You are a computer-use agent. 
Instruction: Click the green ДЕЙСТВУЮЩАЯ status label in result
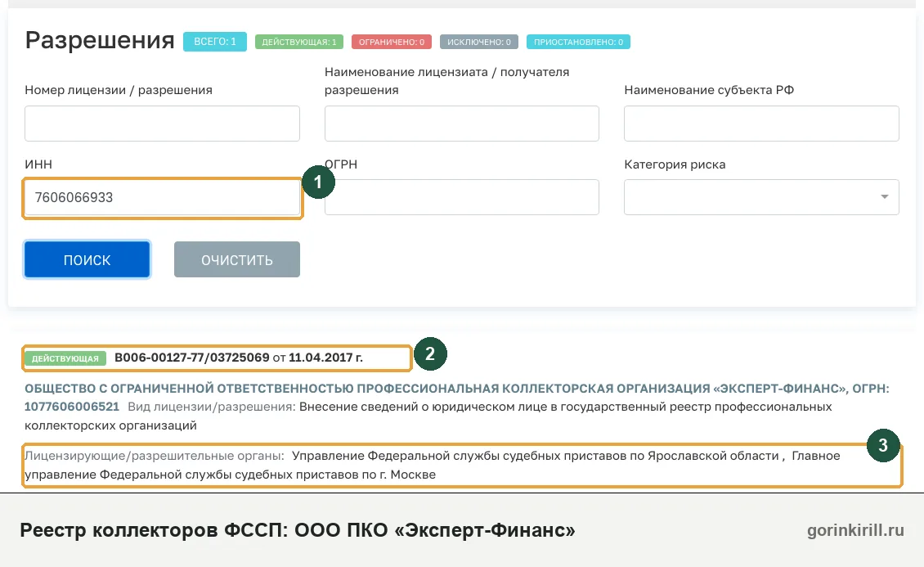coord(65,358)
